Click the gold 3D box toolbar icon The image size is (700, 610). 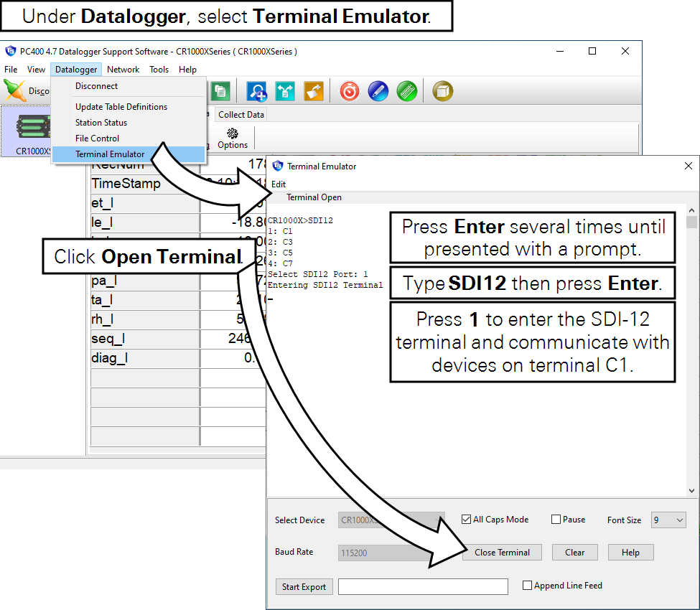click(x=443, y=91)
